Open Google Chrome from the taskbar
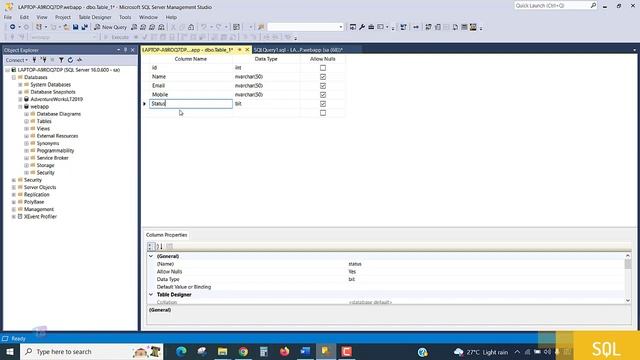640x360 pixels. [243, 351]
